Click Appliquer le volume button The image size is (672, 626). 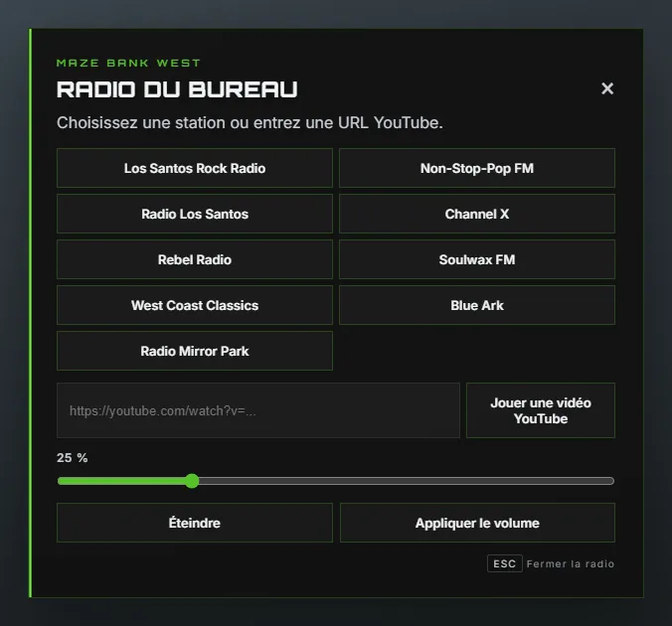click(x=477, y=523)
